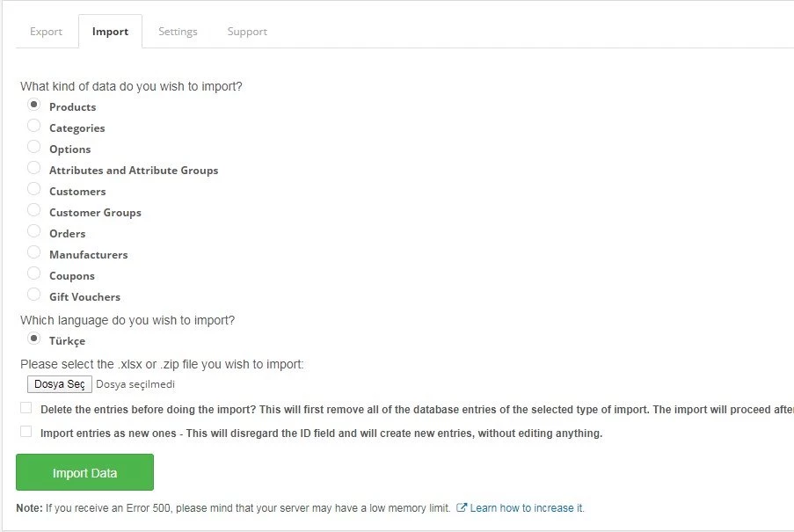The height and width of the screenshot is (532, 794).
Task: Select the Türkçe language option
Action: pyautogui.click(x=34, y=338)
